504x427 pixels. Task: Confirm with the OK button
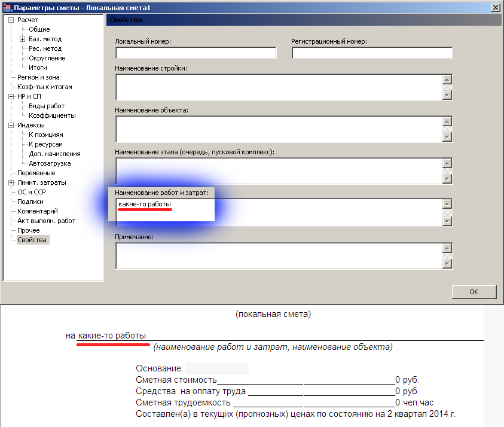click(474, 292)
